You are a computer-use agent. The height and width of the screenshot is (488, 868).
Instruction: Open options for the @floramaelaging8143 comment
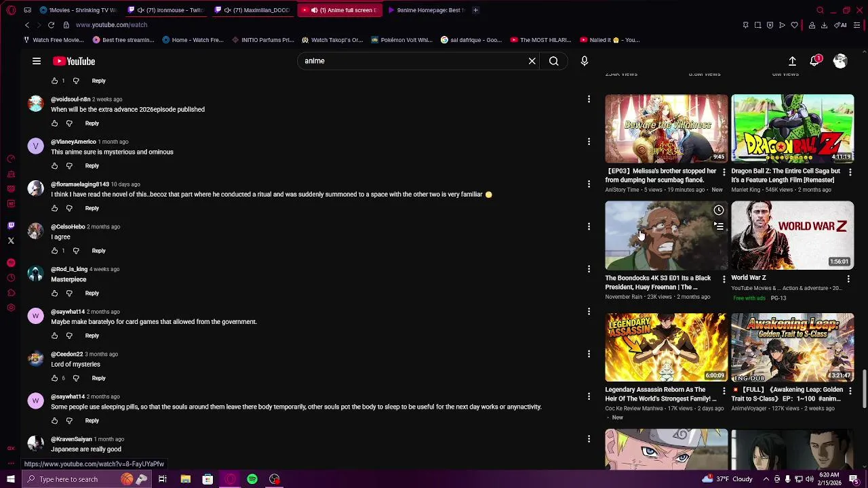coord(589,184)
